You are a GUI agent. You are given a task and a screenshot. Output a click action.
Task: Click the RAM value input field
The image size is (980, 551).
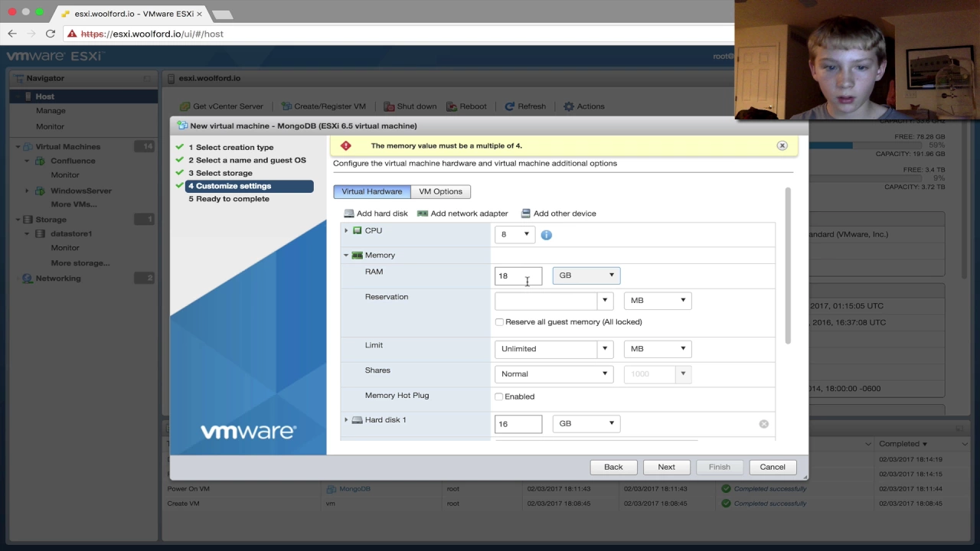point(518,275)
